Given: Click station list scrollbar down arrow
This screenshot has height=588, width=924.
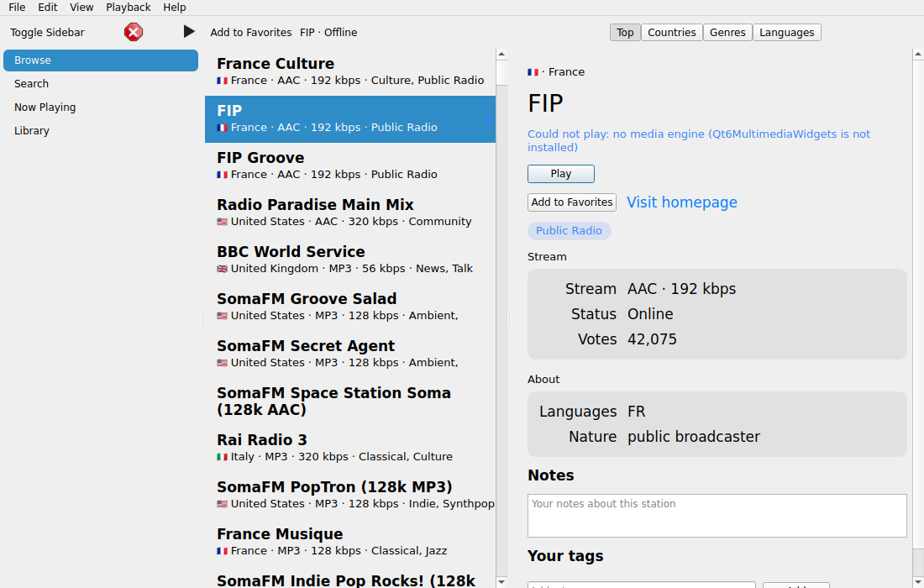Looking at the screenshot, I should coord(501,582).
